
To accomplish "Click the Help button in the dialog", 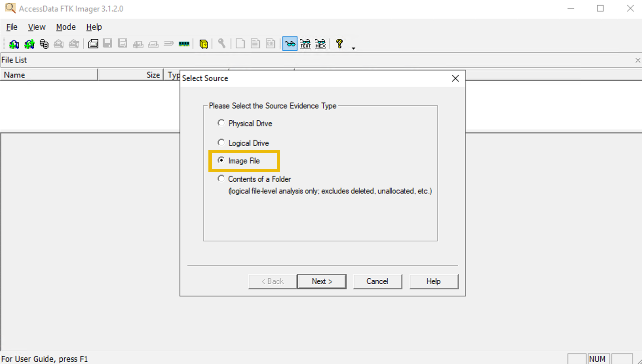I will [434, 281].
